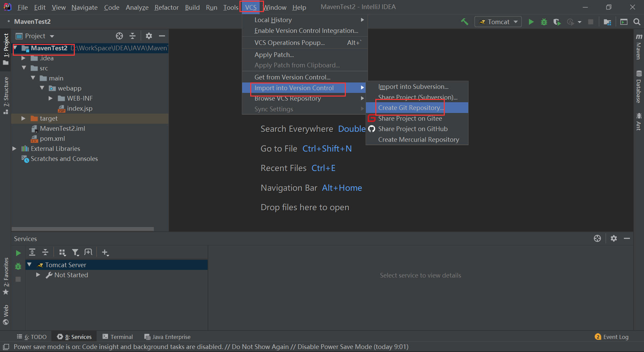Switch to the Terminal tab
Viewport: 644px width, 352px height.
118,337
